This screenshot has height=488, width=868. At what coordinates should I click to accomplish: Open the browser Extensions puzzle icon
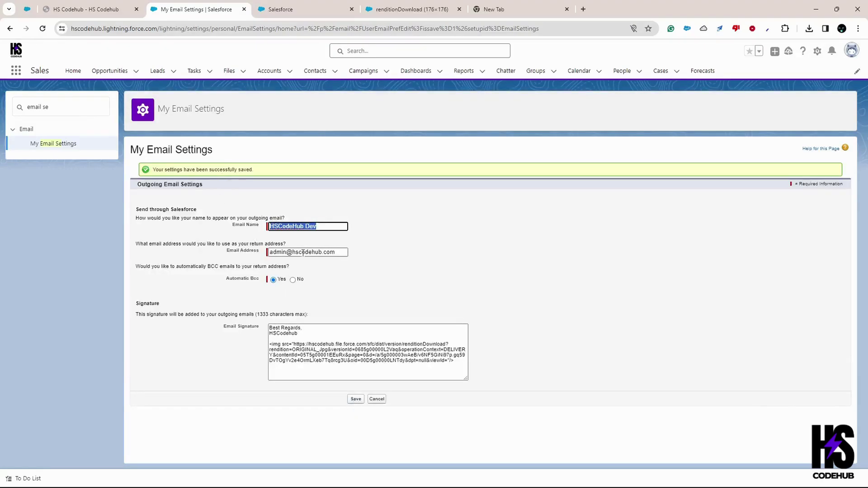tap(785, 29)
